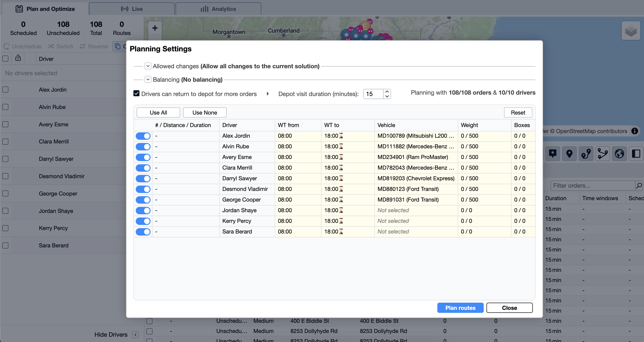Enable Drivers can return to depot checkbox
The height and width of the screenshot is (342, 644).
tap(136, 93)
